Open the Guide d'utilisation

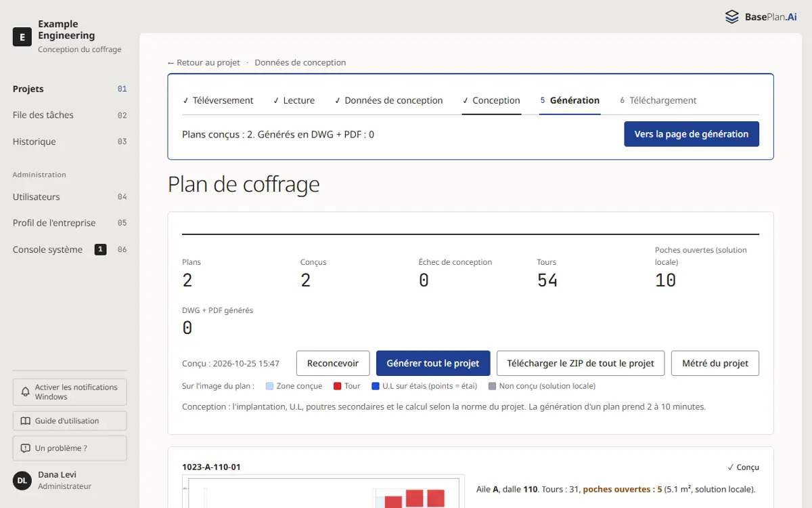(x=70, y=421)
